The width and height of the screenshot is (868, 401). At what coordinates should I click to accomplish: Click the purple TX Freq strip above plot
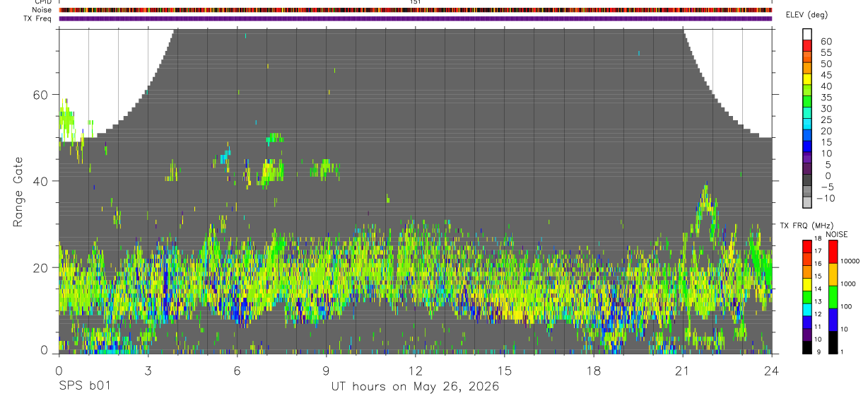pos(416,18)
